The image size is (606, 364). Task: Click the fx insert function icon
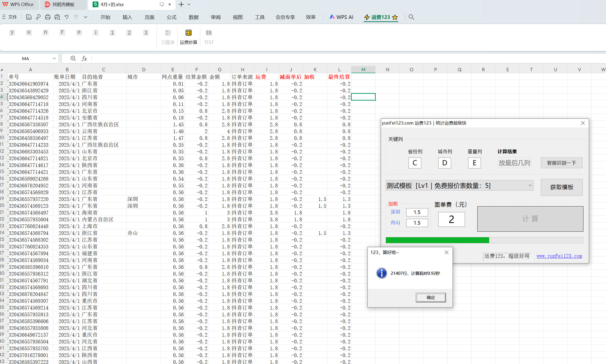pos(84,58)
